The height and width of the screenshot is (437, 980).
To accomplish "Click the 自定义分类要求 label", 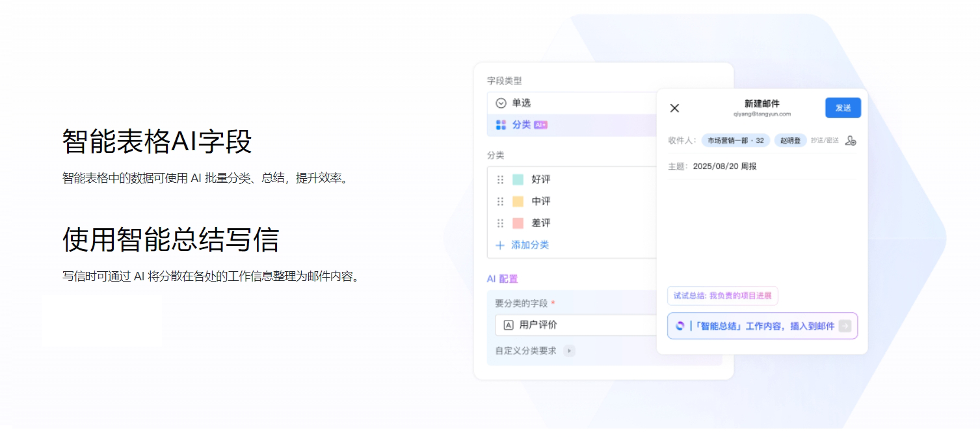I will click(x=526, y=351).
